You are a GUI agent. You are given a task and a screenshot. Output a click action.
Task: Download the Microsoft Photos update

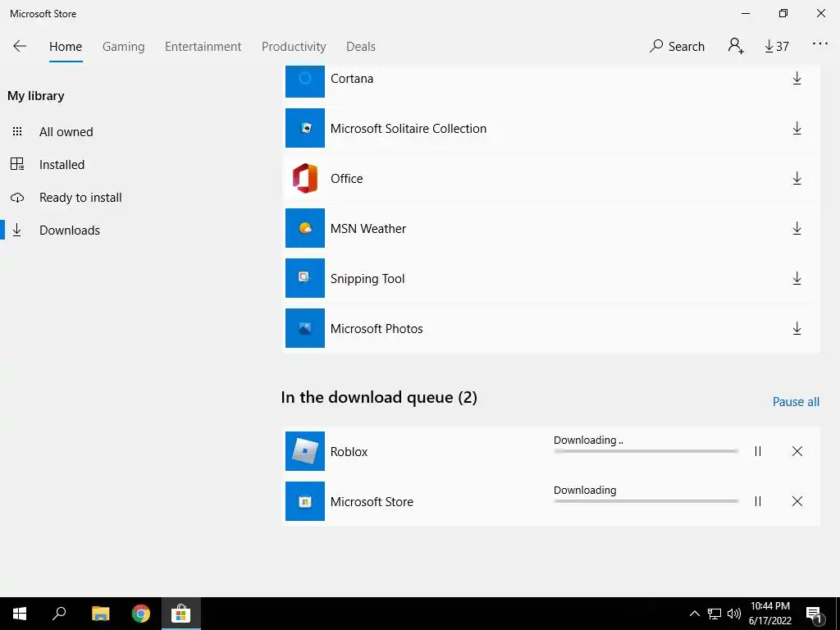(797, 328)
